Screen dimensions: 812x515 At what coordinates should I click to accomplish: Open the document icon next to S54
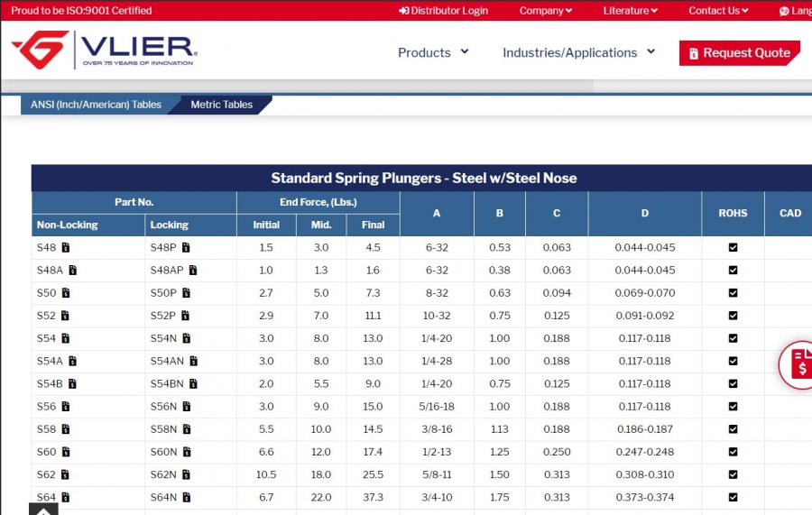point(65,338)
